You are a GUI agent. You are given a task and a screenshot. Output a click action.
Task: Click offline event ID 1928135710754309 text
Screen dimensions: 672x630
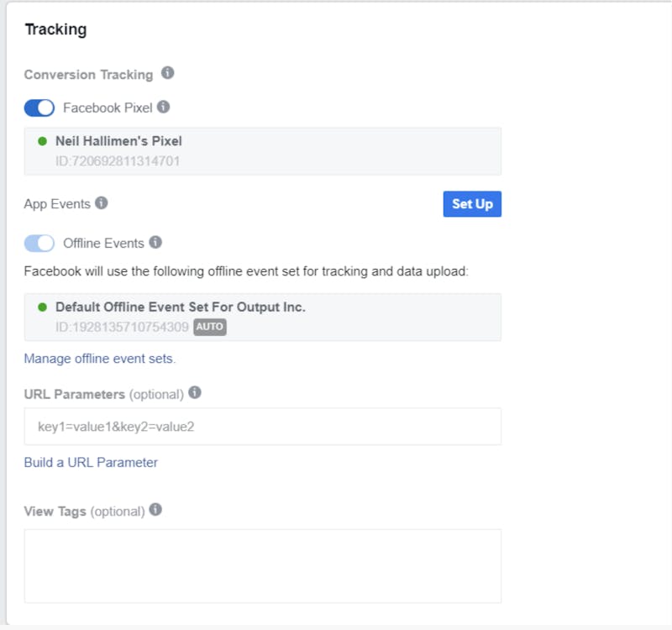click(122, 327)
